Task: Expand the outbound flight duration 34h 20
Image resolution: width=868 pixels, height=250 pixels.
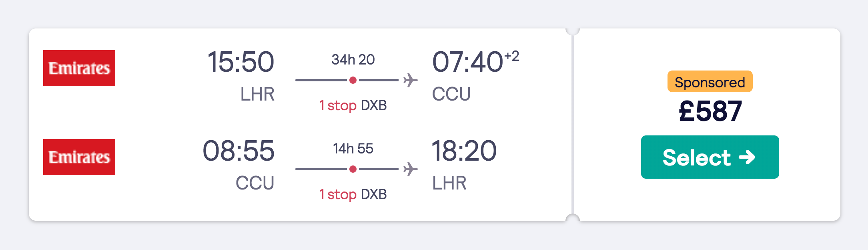Action: tap(353, 59)
